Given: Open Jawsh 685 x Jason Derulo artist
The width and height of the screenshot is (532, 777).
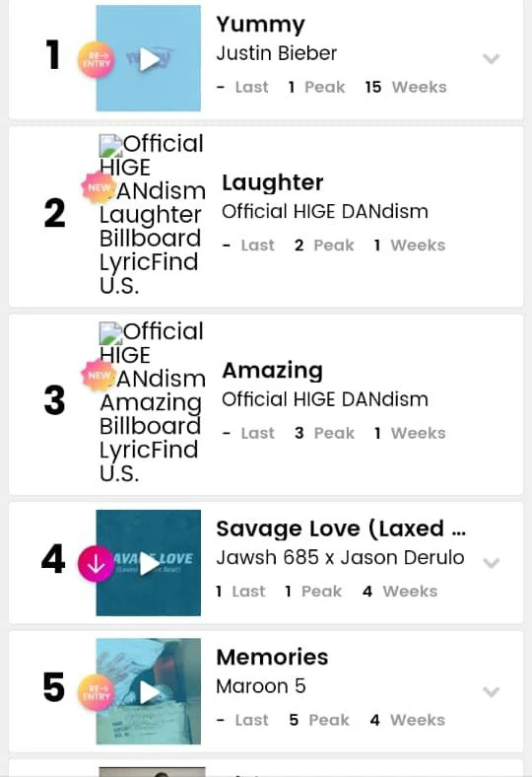Looking at the screenshot, I should [x=340, y=557].
